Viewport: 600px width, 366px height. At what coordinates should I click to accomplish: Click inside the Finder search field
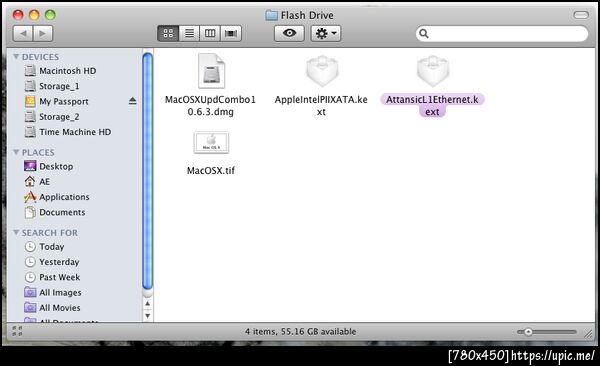click(x=502, y=34)
